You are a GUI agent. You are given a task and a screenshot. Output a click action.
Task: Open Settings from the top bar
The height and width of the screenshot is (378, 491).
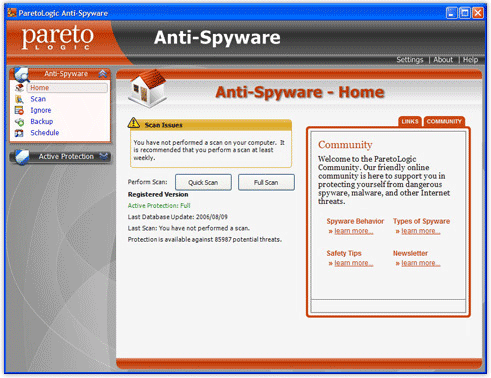pos(410,60)
